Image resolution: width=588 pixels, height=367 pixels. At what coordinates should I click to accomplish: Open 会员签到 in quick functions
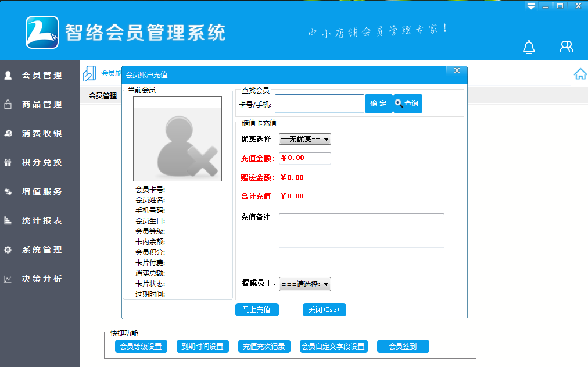tap(403, 346)
